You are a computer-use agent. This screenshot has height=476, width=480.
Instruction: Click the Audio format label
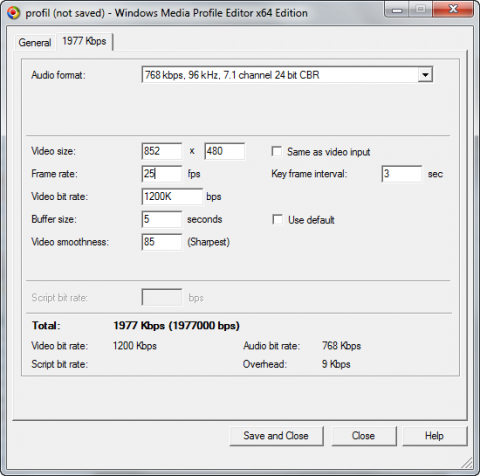(x=58, y=75)
